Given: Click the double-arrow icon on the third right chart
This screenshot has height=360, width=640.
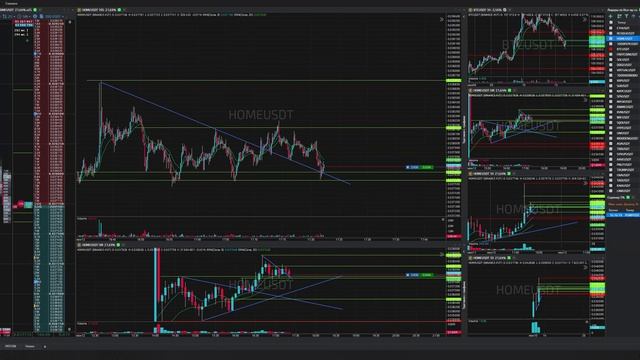Looking at the screenshot, I should click(x=585, y=183).
